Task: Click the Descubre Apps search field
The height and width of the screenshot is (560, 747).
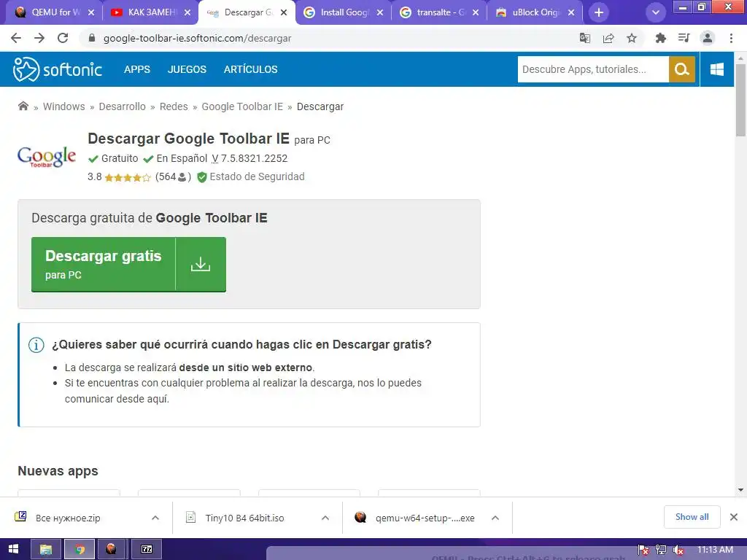Action: click(593, 69)
